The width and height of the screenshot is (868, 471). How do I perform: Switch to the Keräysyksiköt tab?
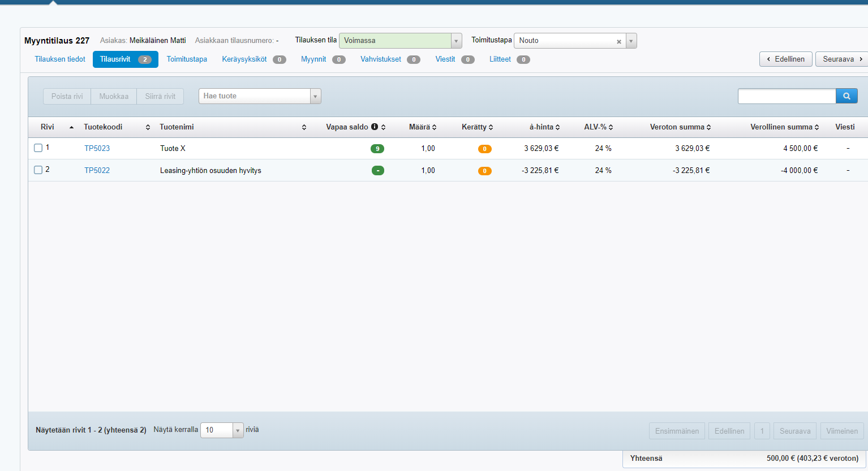pos(244,59)
